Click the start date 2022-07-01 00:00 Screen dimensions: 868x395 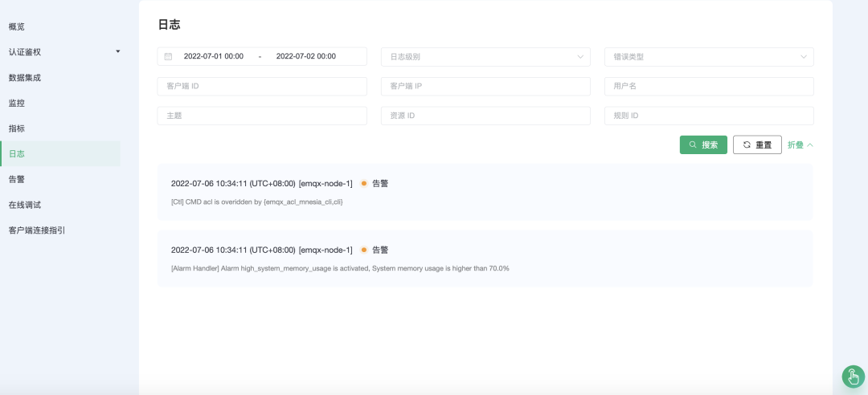tap(214, 56)
